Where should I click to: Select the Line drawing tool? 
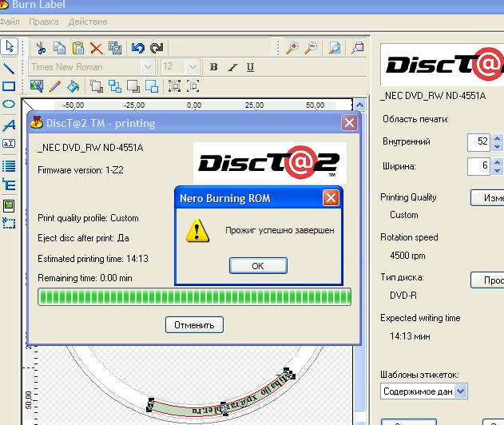pyautogui.click(x=9, y=67)
